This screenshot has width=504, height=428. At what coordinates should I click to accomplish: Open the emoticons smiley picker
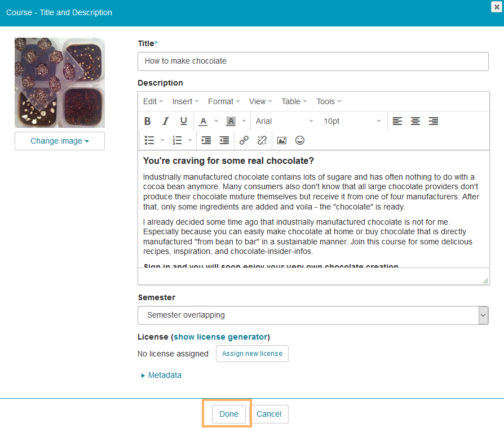coord(300,140)
